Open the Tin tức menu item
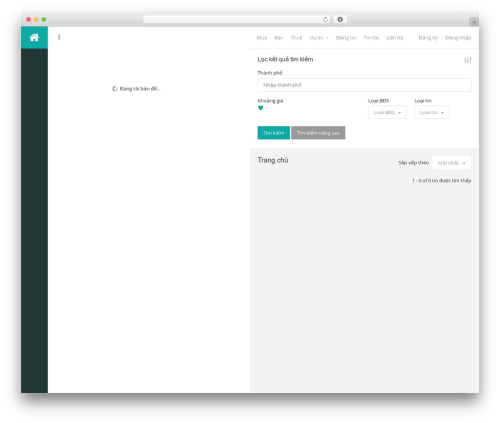The width and height of the screenshot is (500, 423). tap(371, 38)
